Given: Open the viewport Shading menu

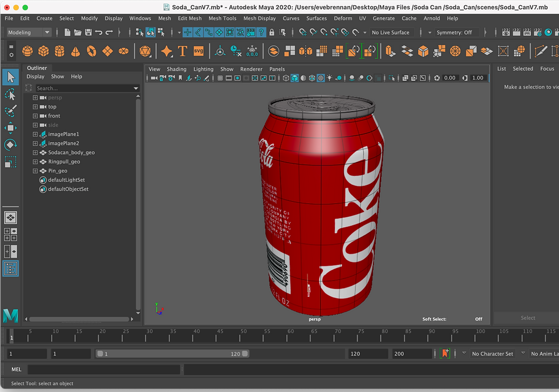Looking at the screenshot, I should point(176,69).
